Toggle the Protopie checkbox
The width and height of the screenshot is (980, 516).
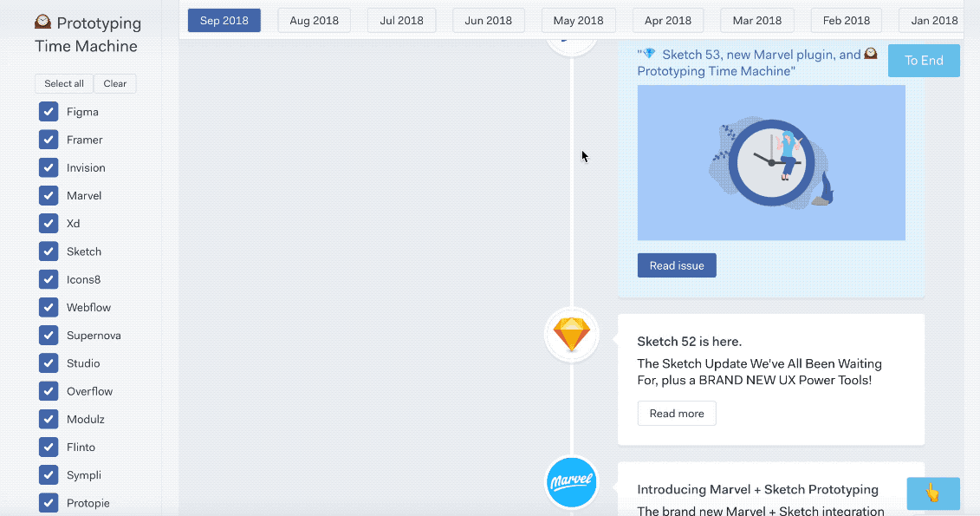tap(49, 502)
